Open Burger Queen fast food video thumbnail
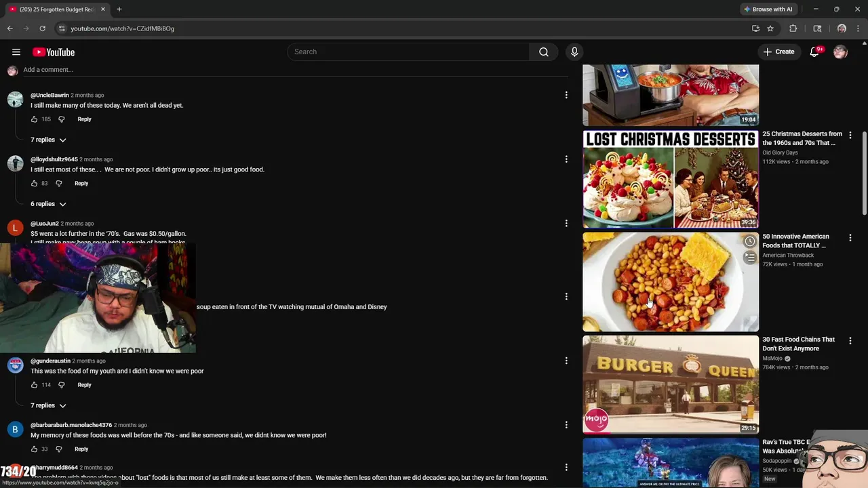Screen dimensions: 868x488 point(671,384)
